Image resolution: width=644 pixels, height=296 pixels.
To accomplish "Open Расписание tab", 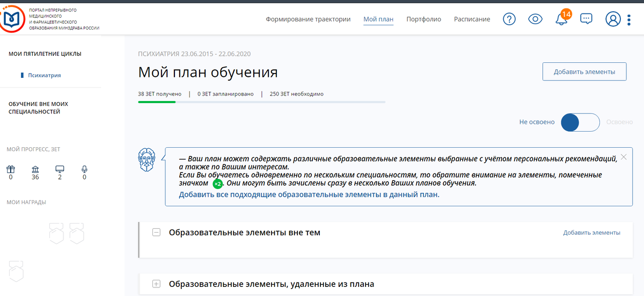I will [x=472, y=19].
